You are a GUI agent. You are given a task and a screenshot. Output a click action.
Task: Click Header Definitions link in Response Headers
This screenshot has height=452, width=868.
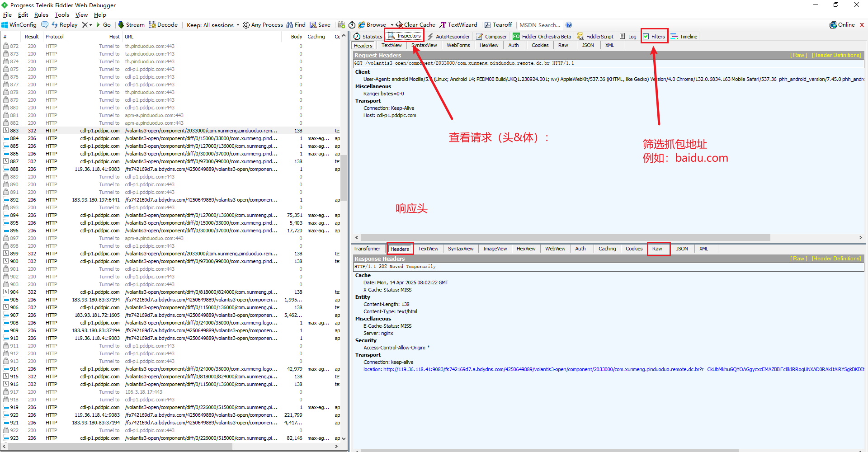click(836, 259)
